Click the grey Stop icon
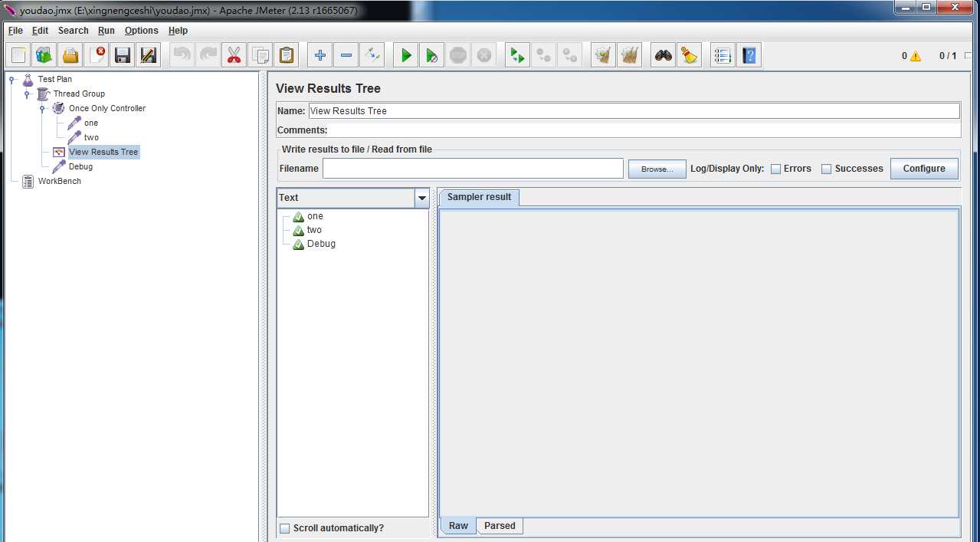 tap(458, 55)
